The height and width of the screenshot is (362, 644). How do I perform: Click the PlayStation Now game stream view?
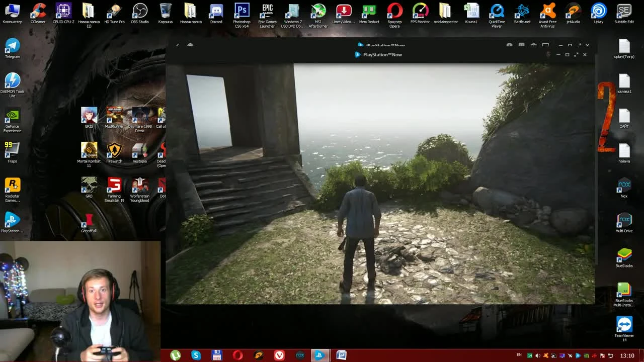point(380,184)
